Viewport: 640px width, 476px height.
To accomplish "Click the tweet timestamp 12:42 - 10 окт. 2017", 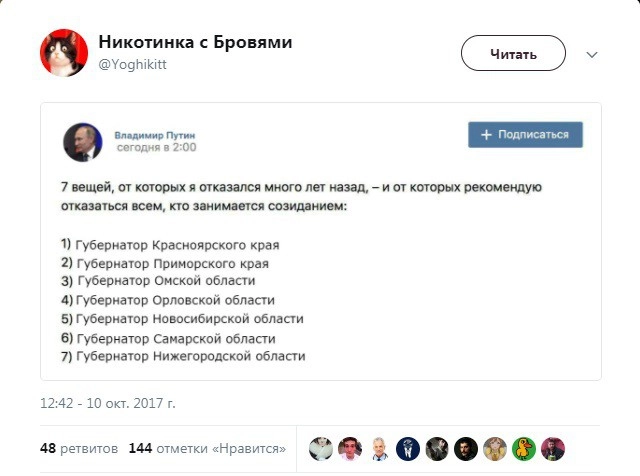I will coord(107,404).
